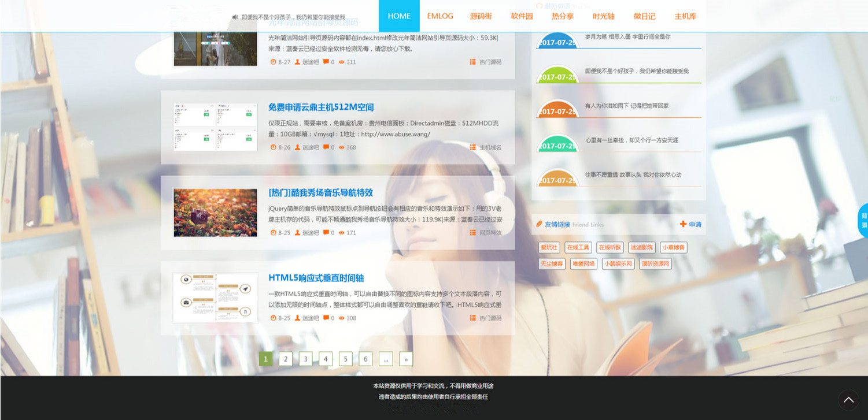Viewport: 868px width, 420px height.
Task: Go to page 5 in pagination
Action: [x=345, y=359]
